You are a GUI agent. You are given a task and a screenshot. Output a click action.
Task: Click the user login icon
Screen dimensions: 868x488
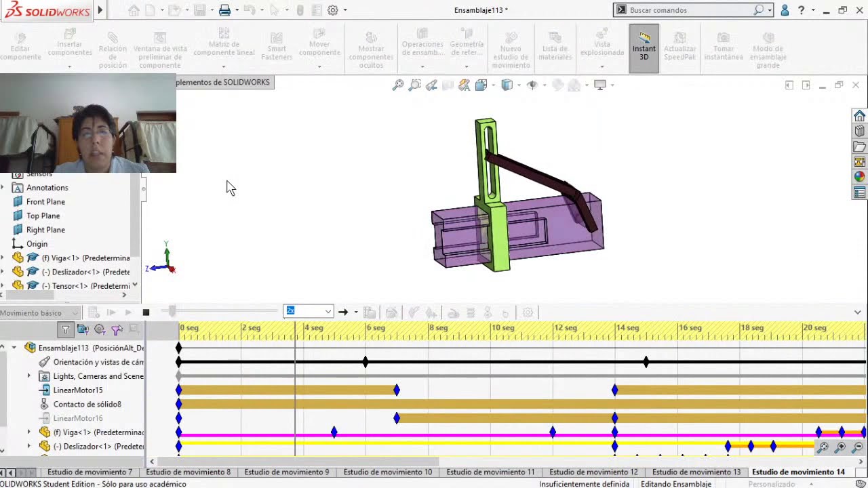785,10
